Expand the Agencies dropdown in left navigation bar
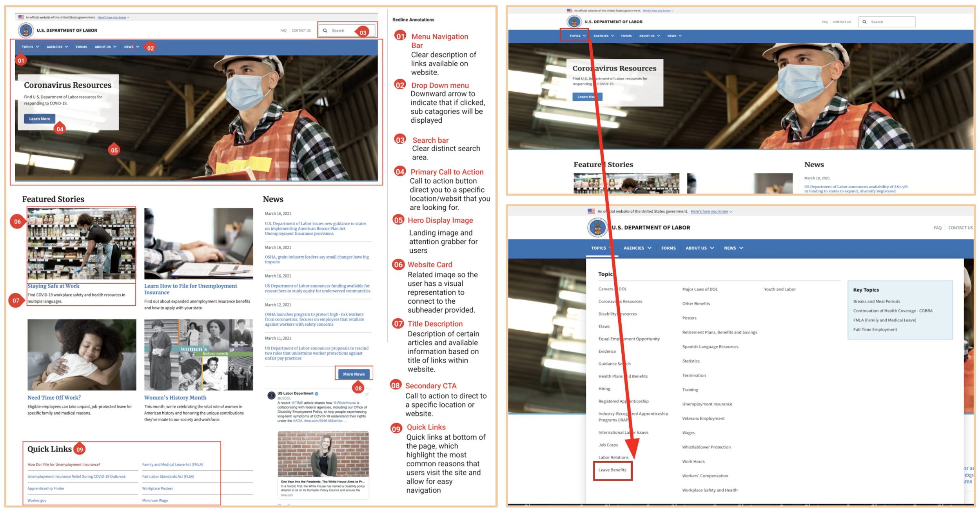The image size is (980, 513). (x=57, y=47)
